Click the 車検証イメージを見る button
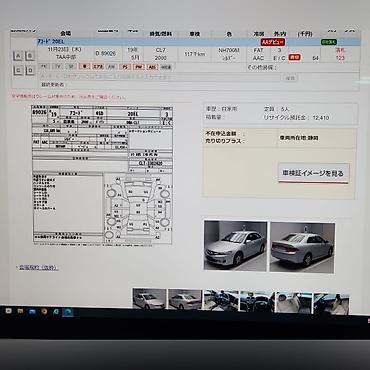This screenshot has width=370, height=370. pos(313,173)
